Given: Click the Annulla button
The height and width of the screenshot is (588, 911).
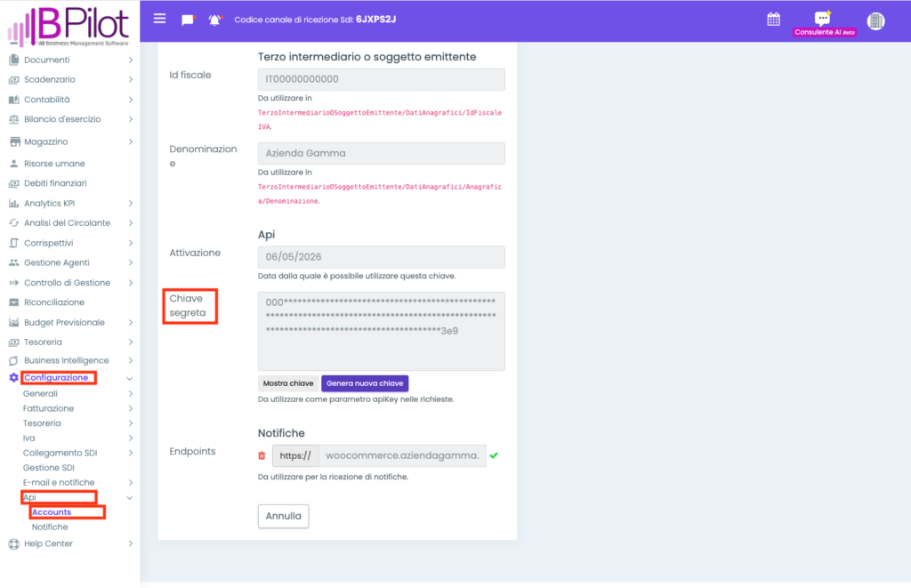Looking at the screenshot, I should click(x=284, y=516).
